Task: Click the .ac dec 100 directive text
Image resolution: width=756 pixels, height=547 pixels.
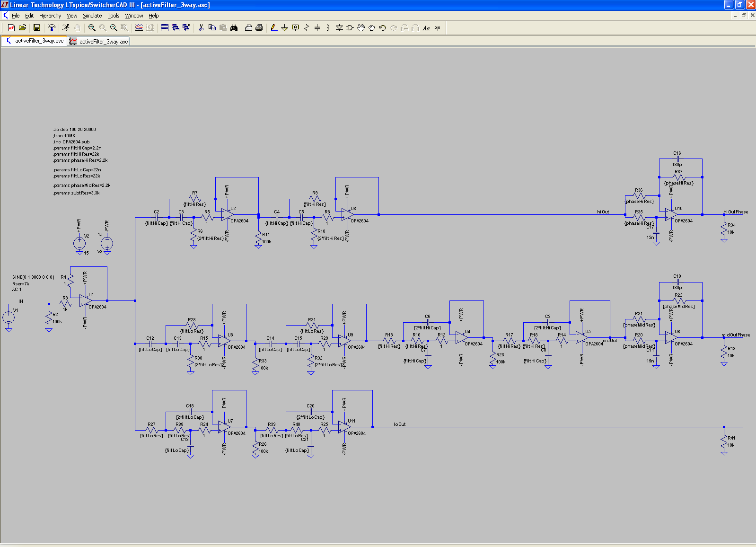Action: click(x=75, y=129)
